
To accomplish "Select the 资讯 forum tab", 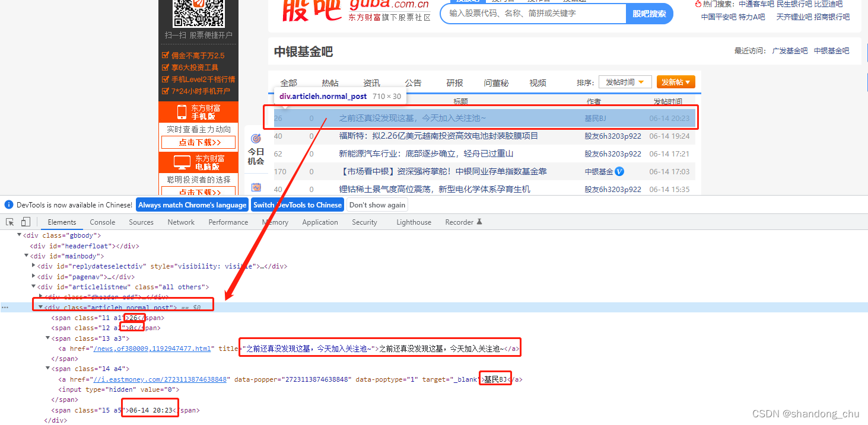I will (x=372, y=83).
